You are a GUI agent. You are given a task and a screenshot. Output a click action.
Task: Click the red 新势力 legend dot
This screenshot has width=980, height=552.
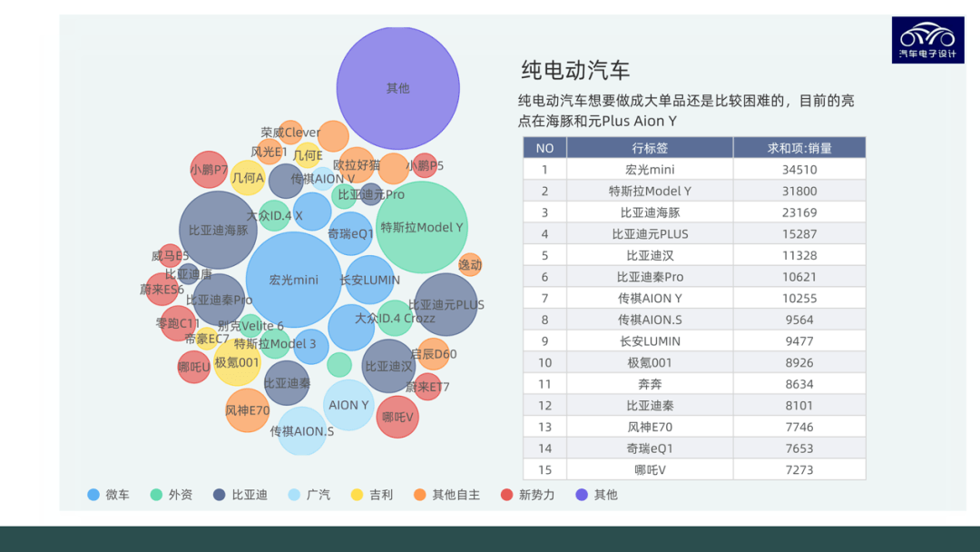click(507, 495)
